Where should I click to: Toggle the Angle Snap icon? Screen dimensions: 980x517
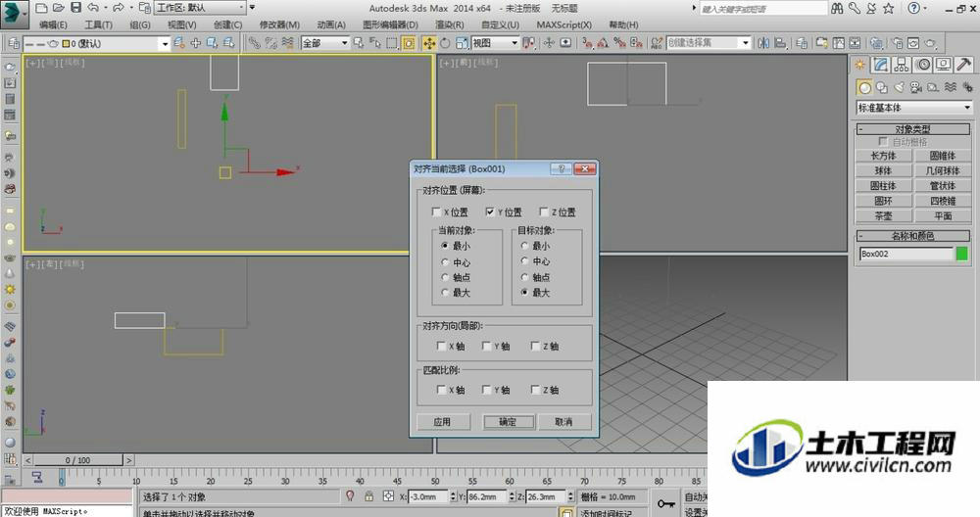tap(603, 42)
